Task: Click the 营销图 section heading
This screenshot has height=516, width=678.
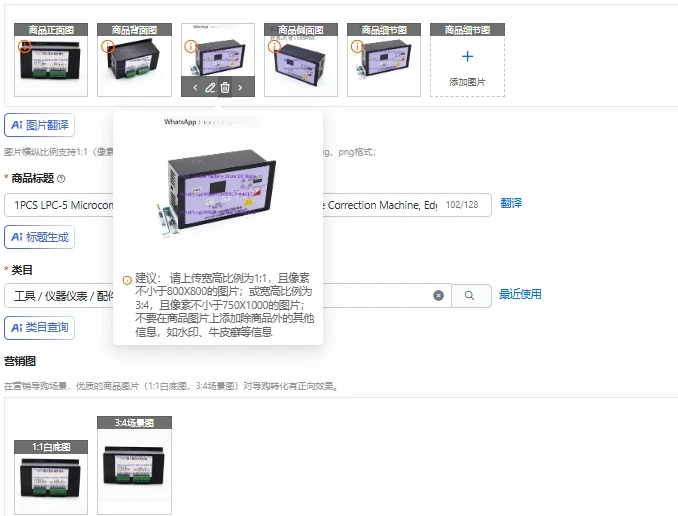Action: point(20,361)
